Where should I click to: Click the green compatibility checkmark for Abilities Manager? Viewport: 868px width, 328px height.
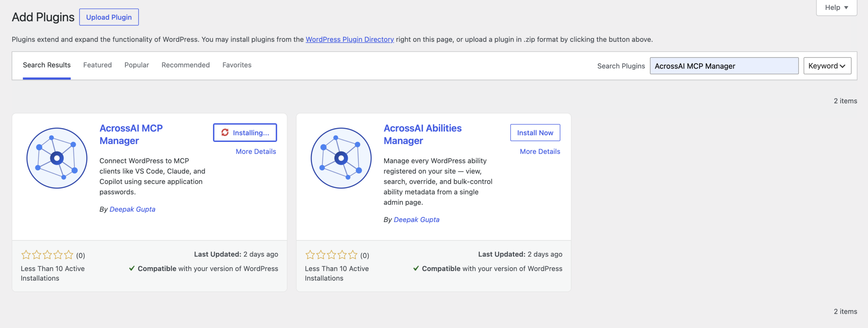(x=416, y=268)
